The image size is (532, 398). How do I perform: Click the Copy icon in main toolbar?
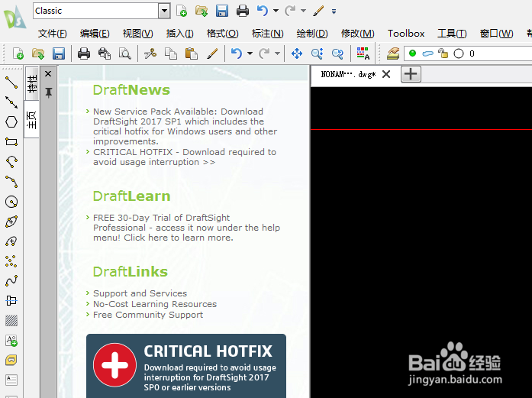(x=171, y=53)
